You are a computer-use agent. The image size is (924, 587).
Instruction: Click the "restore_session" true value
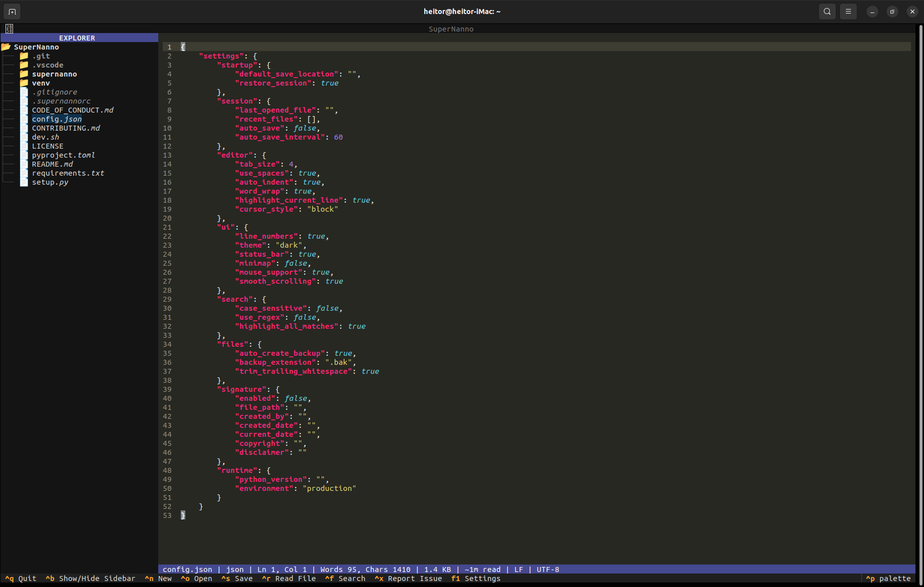point(330,83)
